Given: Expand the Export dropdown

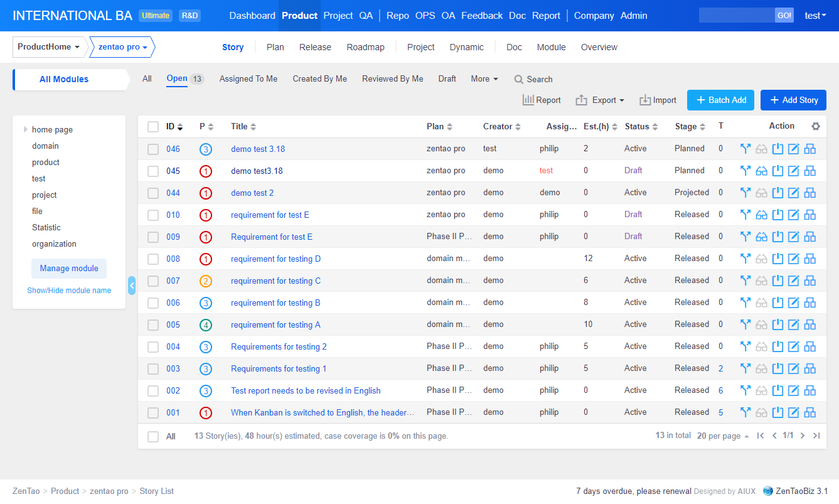Looking at the screenshot, I should (x=600, y=99).
